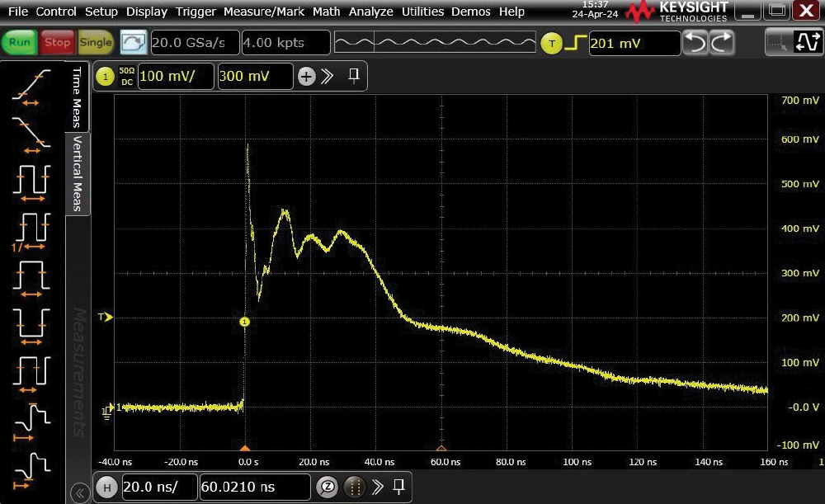Screen dimensions: 825x504
Task: Open the Trigger menu
Action: tap(196, 12)
